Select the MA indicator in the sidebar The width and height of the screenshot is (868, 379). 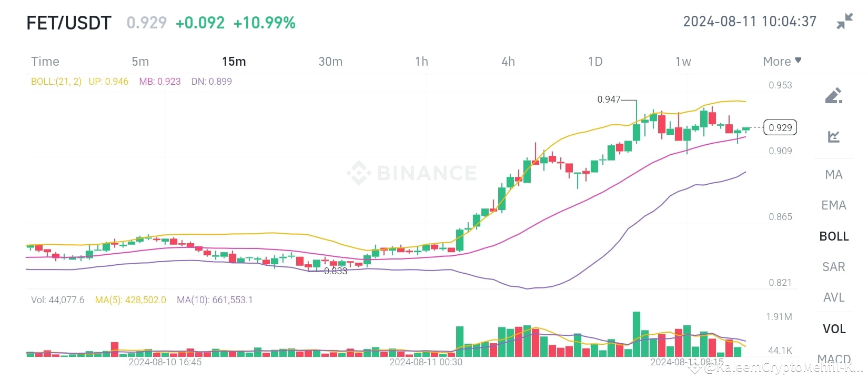click(x=833, y=174)
